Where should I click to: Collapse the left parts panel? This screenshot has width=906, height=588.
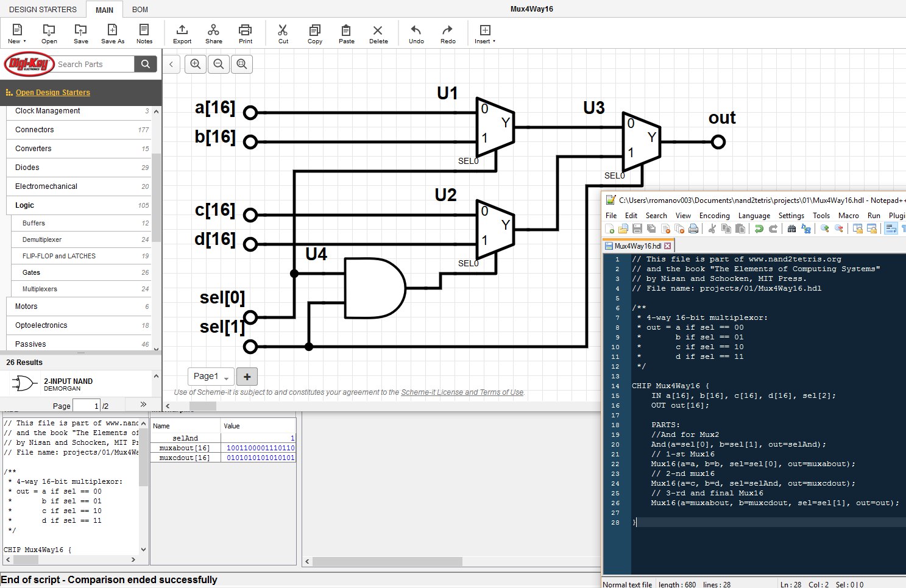[171, 64]
